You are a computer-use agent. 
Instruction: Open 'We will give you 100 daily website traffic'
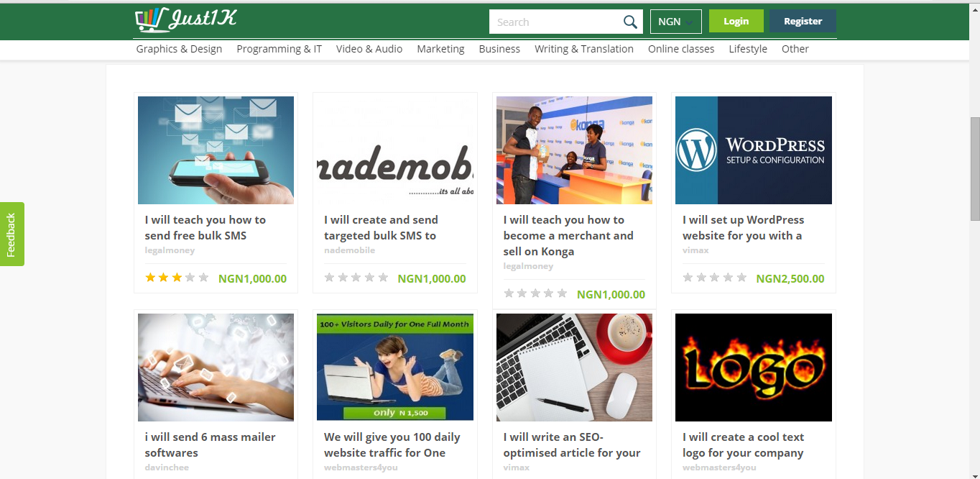coord(392,444)
